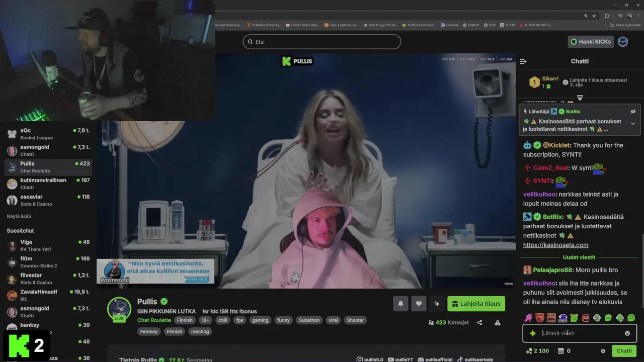644x362 pixels.
Task: Open the xQc channel in the sidebar
Action: [x=48, y=134]
